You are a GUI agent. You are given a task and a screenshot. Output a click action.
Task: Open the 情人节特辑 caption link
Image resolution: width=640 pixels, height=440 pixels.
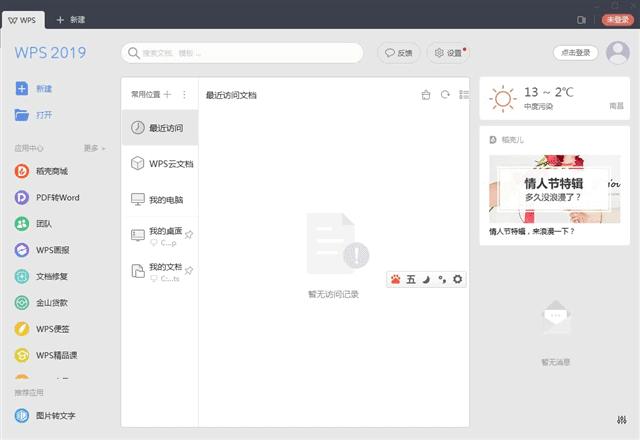[531, 231]
